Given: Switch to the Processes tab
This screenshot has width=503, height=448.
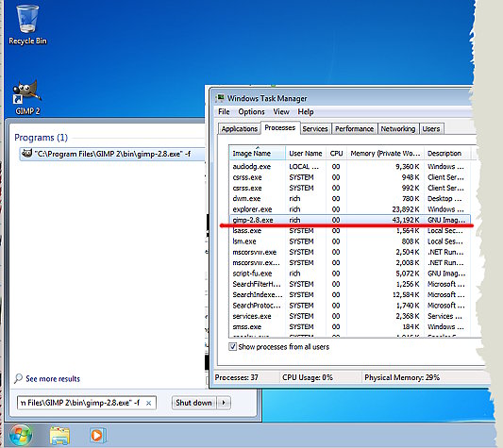Looking at the screenshot, I should point(280,127).
